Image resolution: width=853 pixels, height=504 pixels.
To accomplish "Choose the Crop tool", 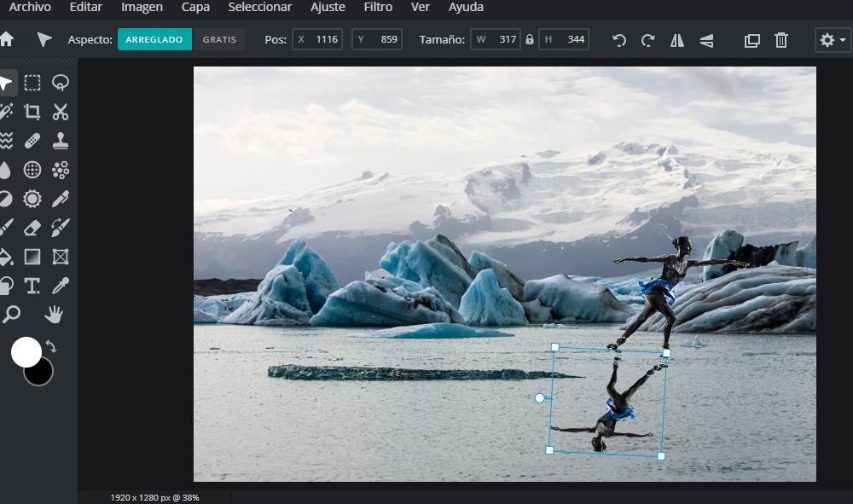I will point(32,112).
